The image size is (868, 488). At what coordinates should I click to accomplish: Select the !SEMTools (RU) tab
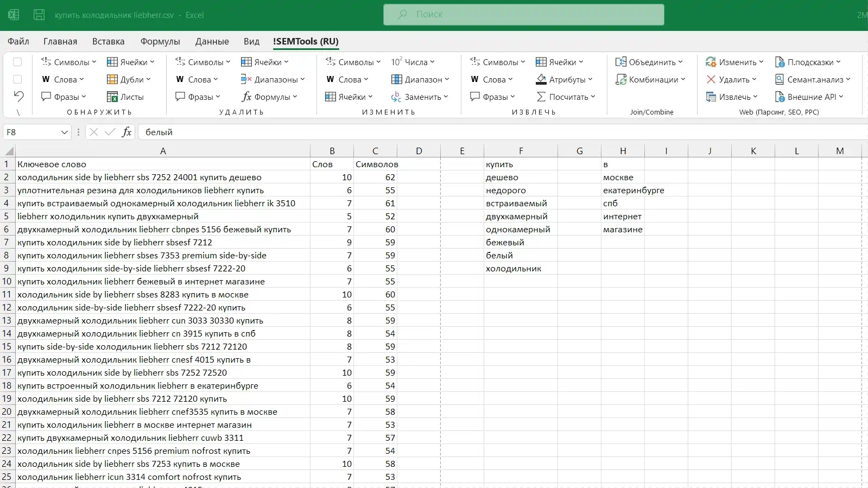point(306,41)
